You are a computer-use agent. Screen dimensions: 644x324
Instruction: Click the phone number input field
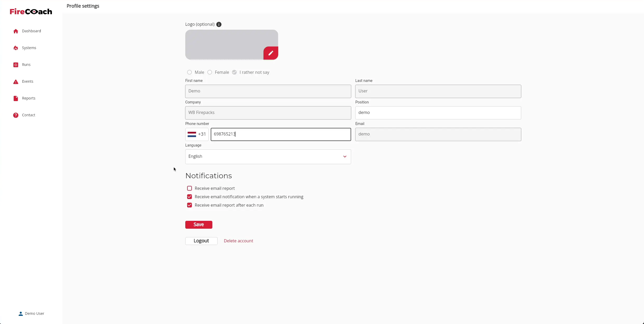(x=281, y=134)
